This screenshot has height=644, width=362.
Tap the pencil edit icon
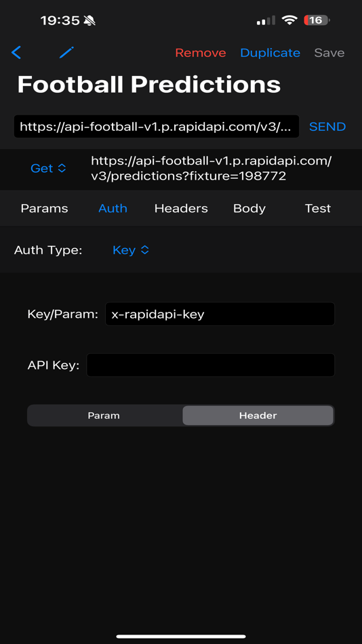[x=66, y=53]
